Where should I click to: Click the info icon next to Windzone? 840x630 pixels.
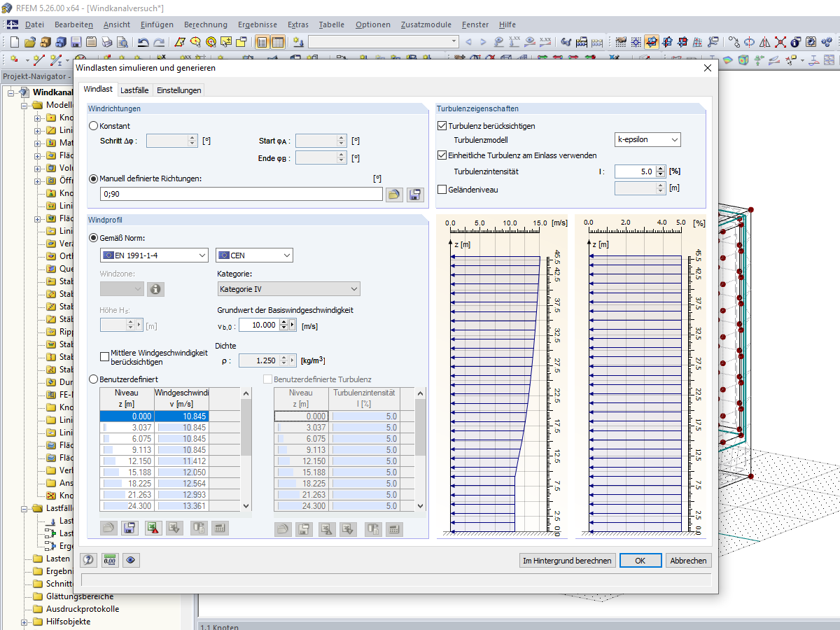tap(155, 288)
